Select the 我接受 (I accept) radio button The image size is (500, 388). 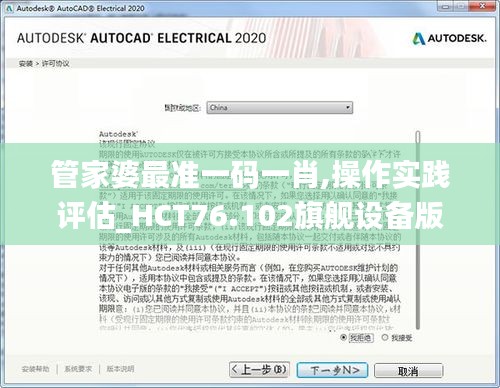(x=385, y=337)
